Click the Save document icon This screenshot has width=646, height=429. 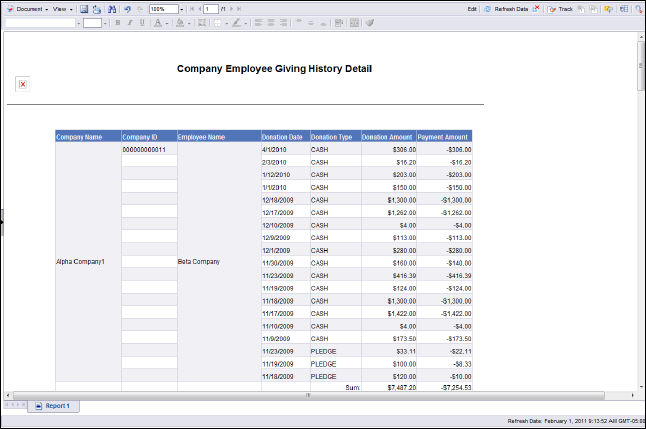point(84,8)
